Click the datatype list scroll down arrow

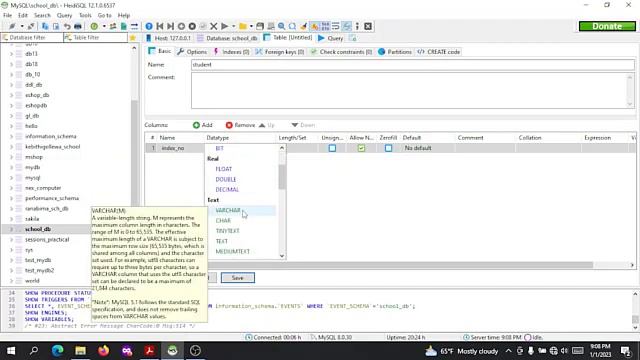tap(282, 256)
